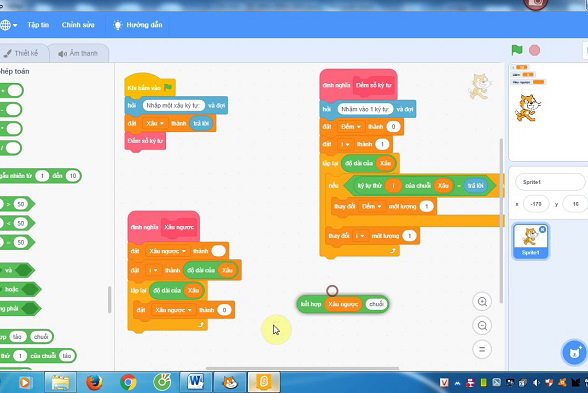The height and width of the screenshot is (393, 588).
Task: Open the Scratch cat app in the taskbar
Action: 230,382
